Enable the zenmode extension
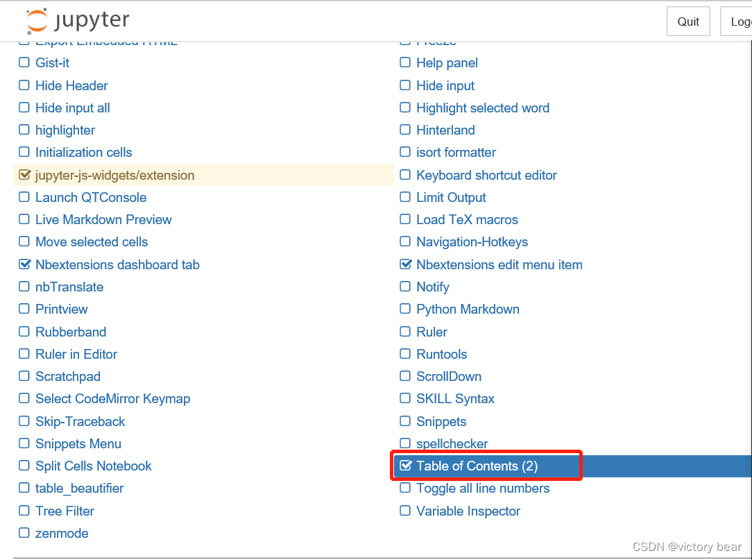 tap(24, 533)
